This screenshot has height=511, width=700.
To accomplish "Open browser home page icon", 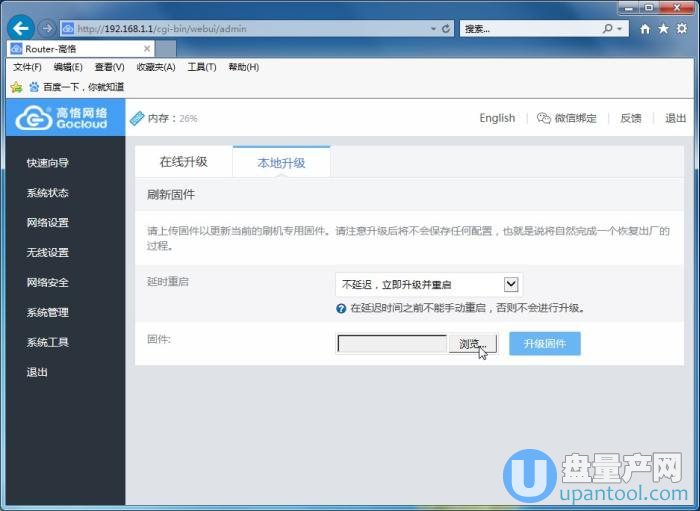I will (645, 29).
